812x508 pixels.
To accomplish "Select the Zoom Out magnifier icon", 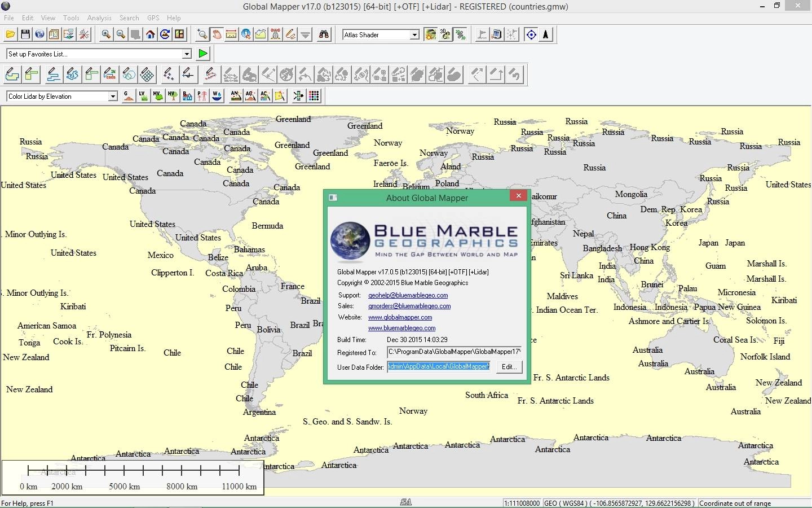I will pyautogui.click(x=121, y=34).
